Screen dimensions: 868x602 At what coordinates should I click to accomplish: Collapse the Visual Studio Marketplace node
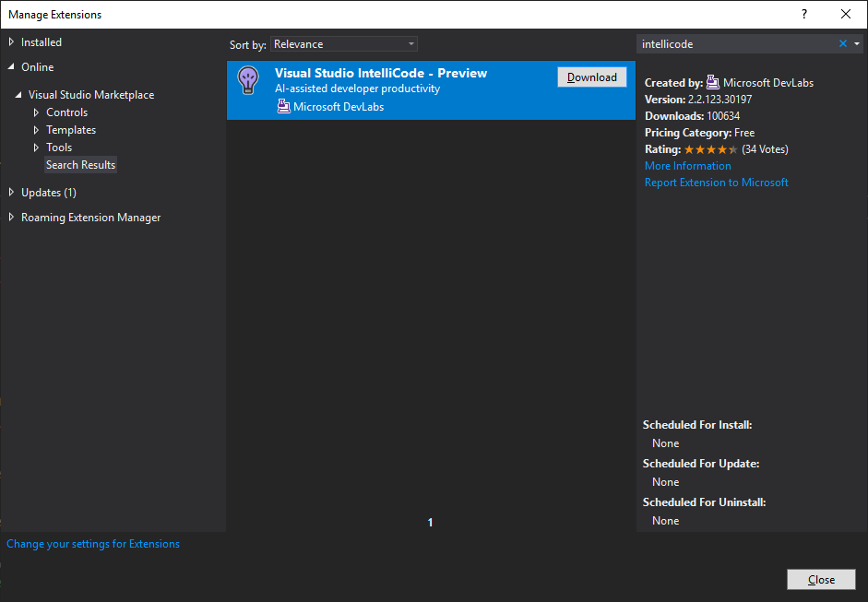pos(18,95)
